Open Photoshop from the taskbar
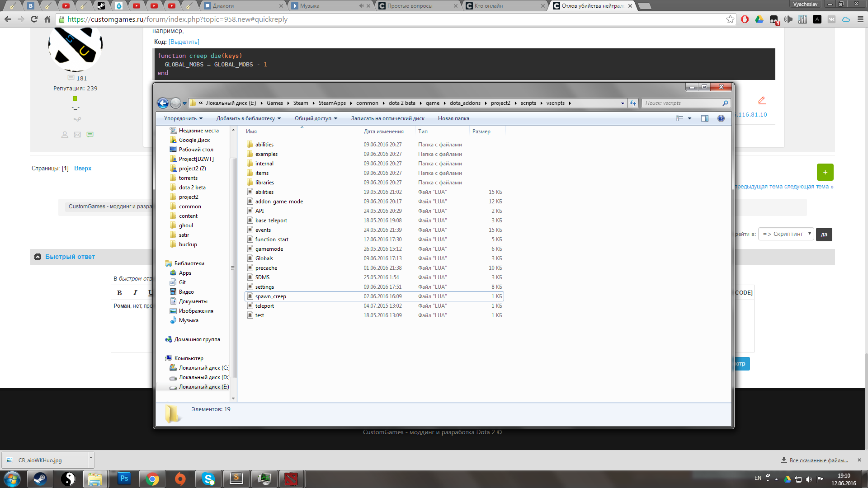Image resolution: width=868 pixels, height=488 pixels. tap(124, 479)
